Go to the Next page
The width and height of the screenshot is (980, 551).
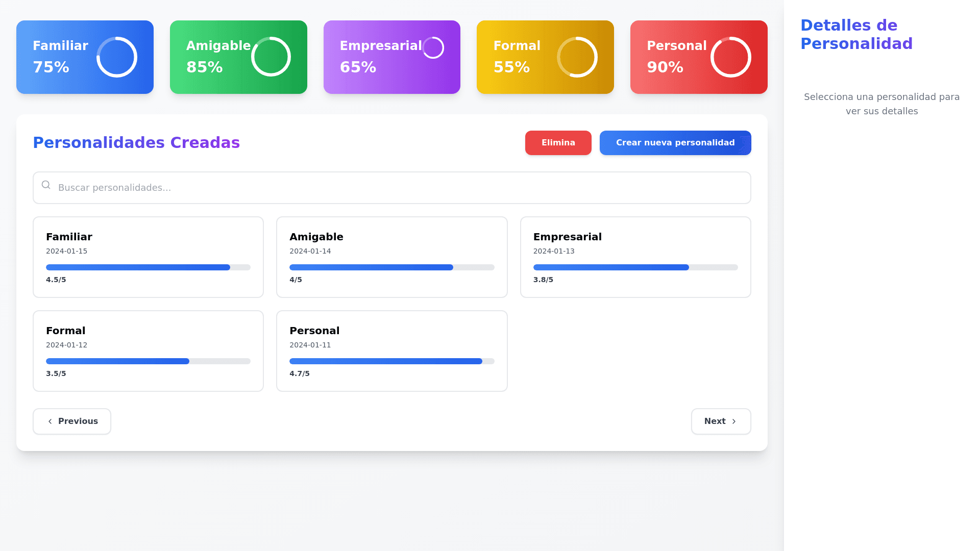(x=721, y=421)
